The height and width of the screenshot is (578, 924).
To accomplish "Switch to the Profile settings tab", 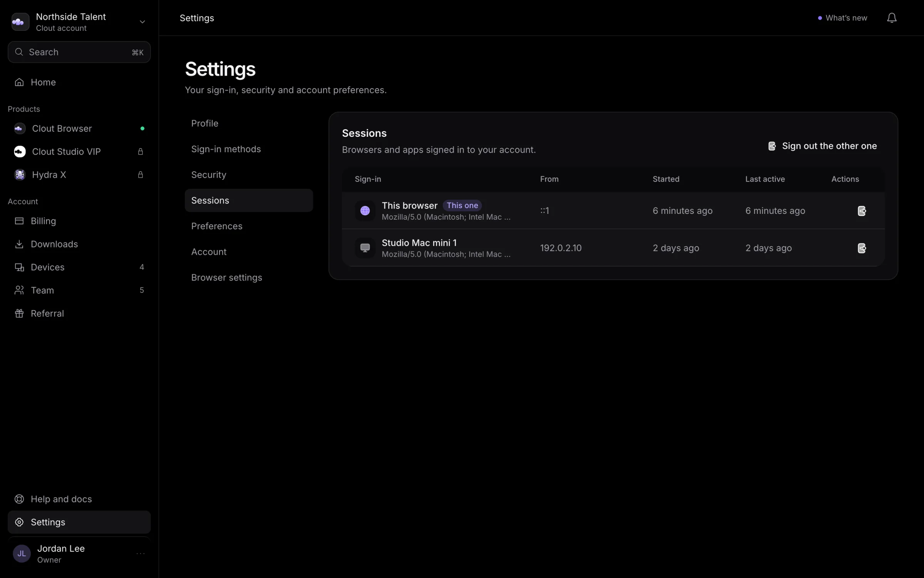I will click(x=249, y=123).
